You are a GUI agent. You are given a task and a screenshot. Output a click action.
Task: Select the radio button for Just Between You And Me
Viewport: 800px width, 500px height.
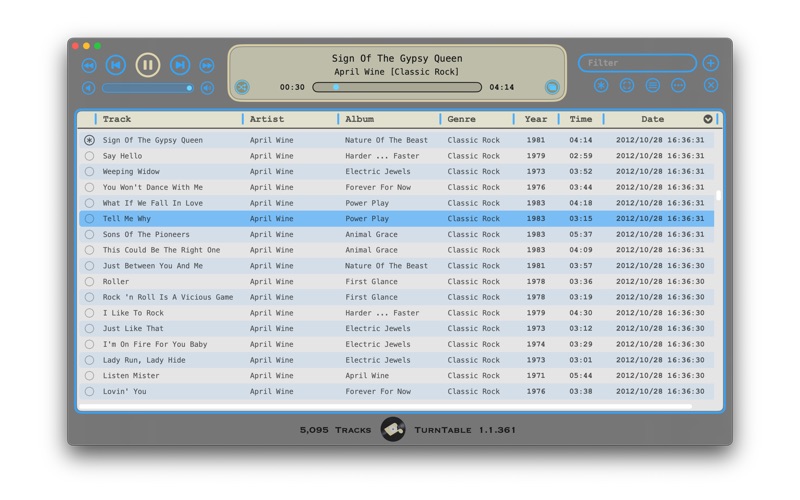89,265
